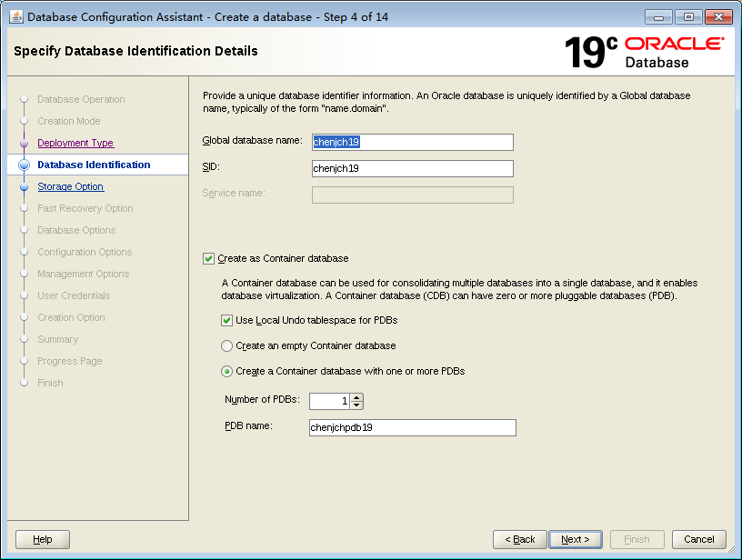Uncheck Create as Container database

pos(208,258)
